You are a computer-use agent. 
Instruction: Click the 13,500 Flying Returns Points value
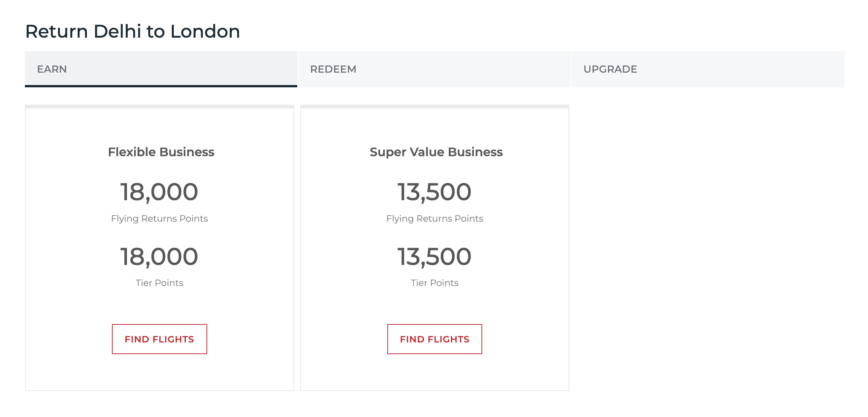(x=434, y=191)
